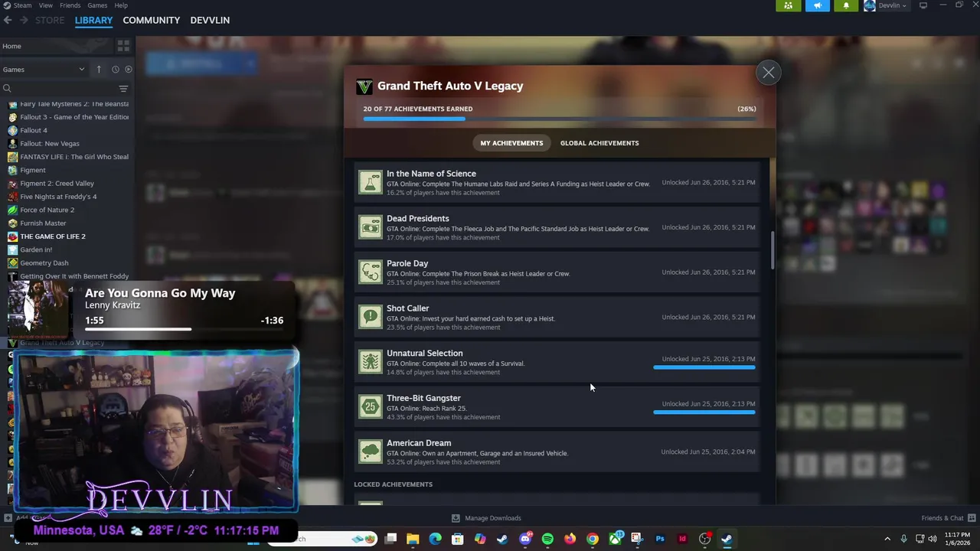Expand the Games filter dropdown

click(44, 70)
